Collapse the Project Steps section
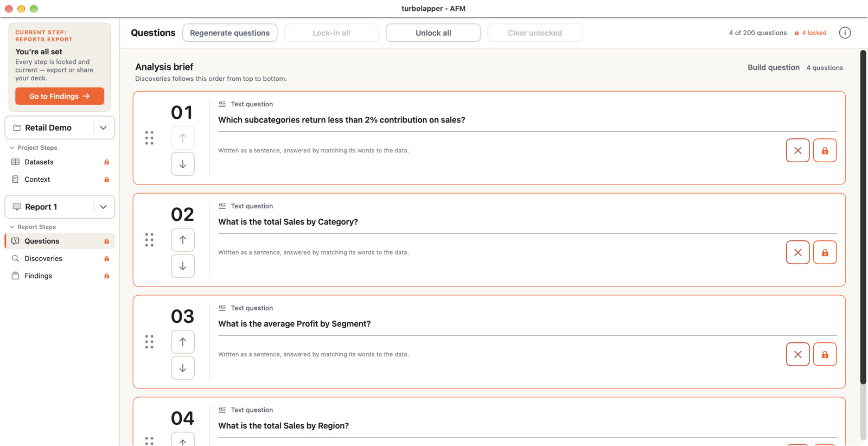868x446 pixels. (x=33, y=148)
